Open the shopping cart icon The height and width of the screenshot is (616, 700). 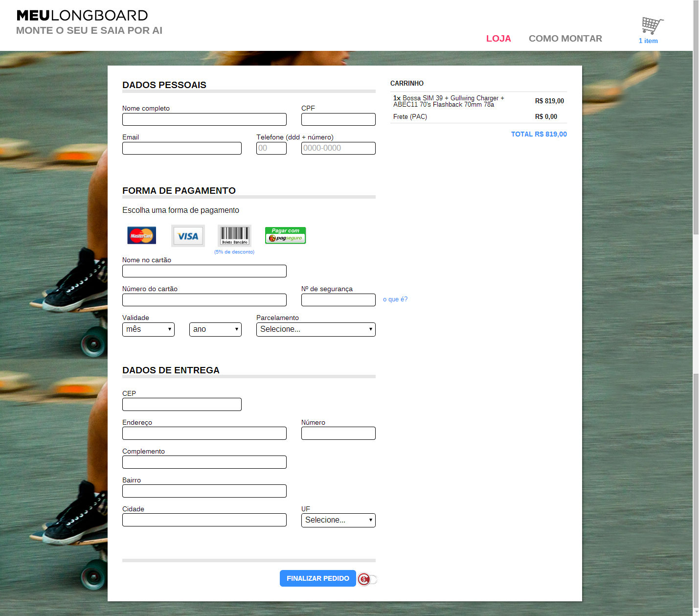click(652, 25)
